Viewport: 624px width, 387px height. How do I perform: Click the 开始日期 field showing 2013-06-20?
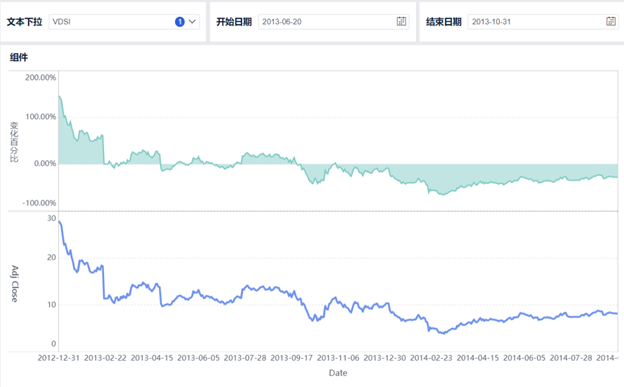pos(334,22)
